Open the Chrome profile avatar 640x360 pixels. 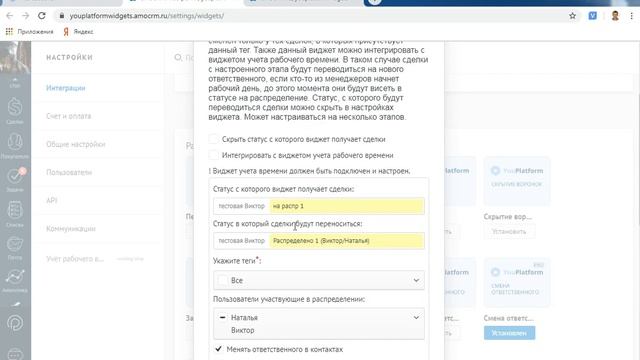(x=615, y=16)
